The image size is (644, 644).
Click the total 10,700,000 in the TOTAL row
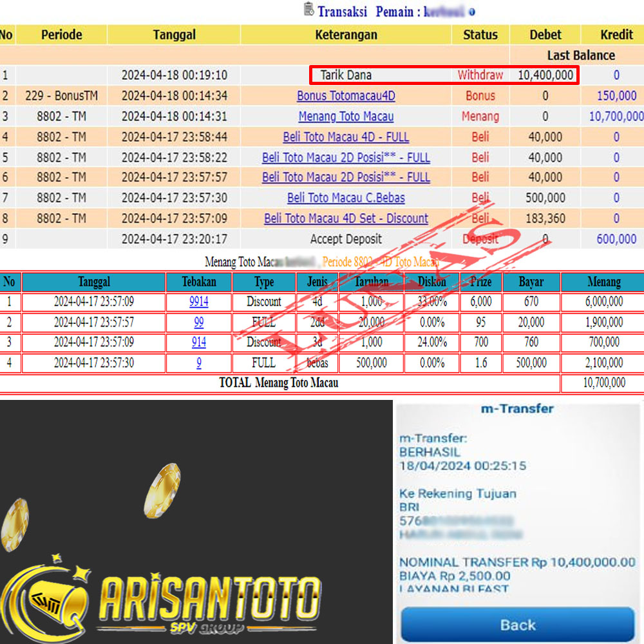(x=604, y=383)
